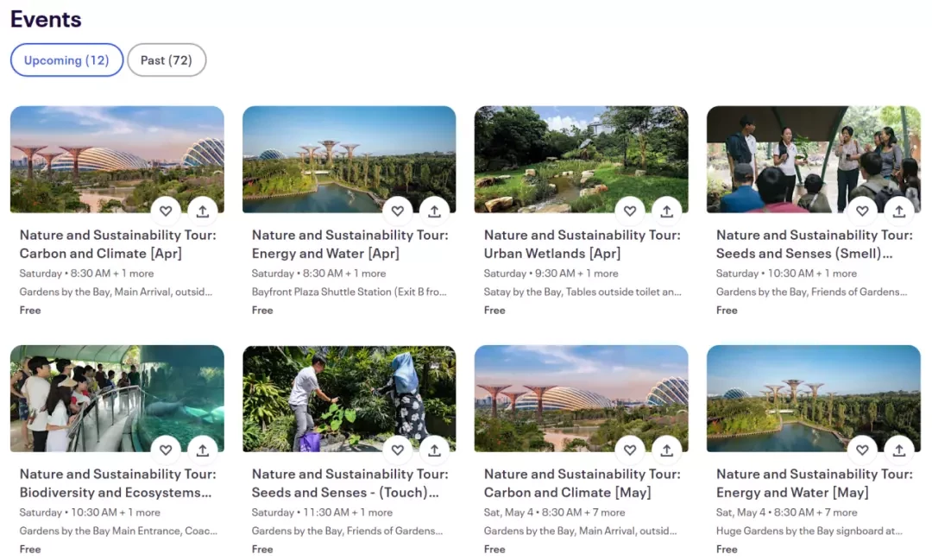Share the Seeds and Senses - (Touch) event
This screenshot has width=932, height=560.
[434, 450]
